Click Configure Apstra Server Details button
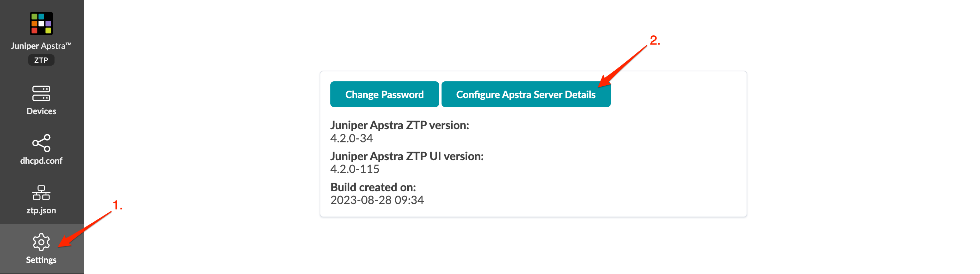This screenshot has height=274, width=980. [x=526, y=95]
